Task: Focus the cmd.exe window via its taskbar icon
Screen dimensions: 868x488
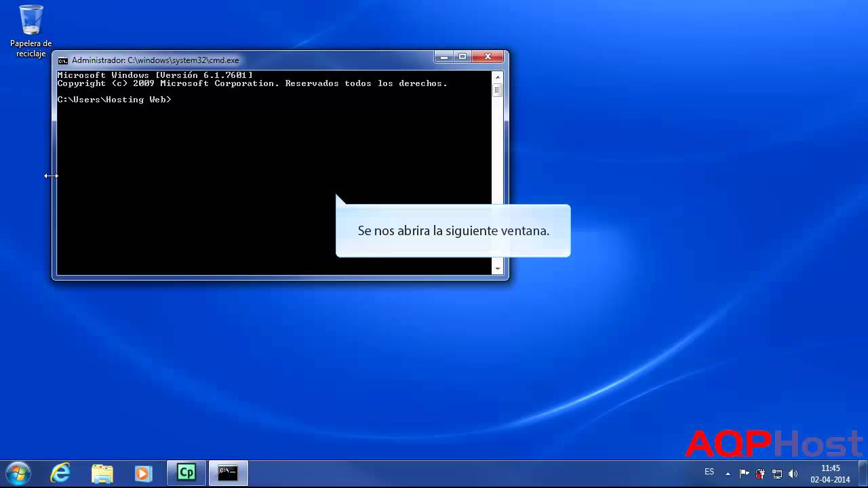Action: pos(228,472)
